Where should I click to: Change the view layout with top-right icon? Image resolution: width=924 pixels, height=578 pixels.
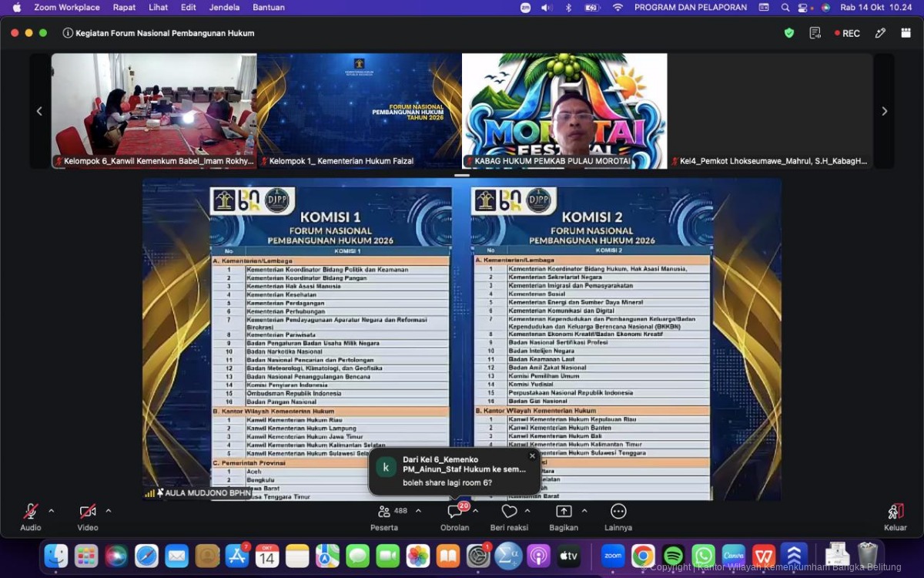click(x=906, y=33)
